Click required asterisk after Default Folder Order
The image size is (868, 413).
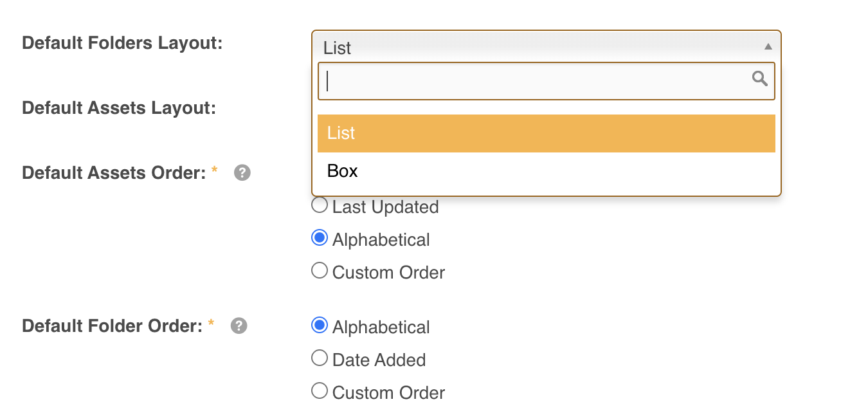[x=211, y=324]
